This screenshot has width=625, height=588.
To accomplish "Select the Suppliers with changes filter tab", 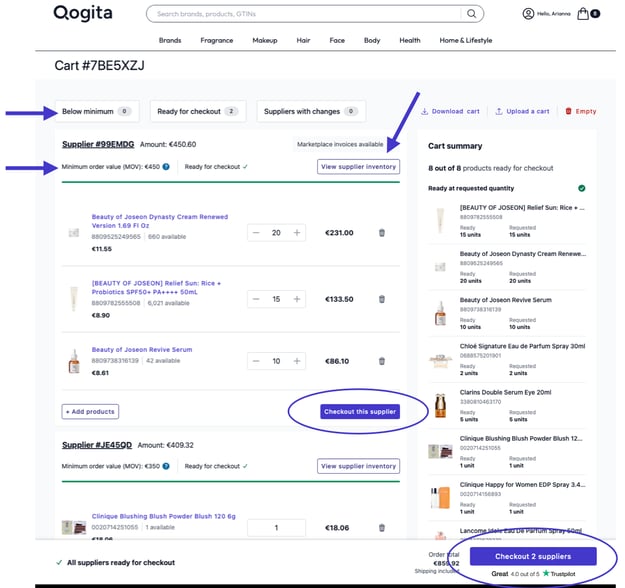I will pyautogui.click(x=311, y=111).
